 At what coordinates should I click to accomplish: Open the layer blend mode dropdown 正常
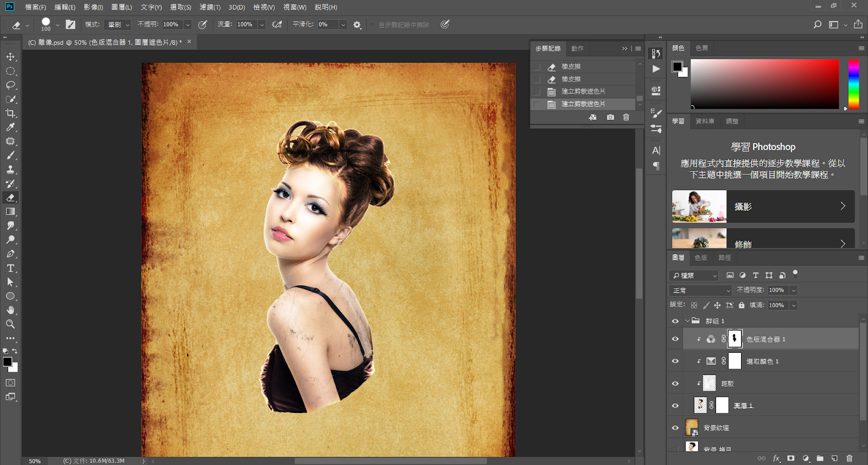coord(701,290)
